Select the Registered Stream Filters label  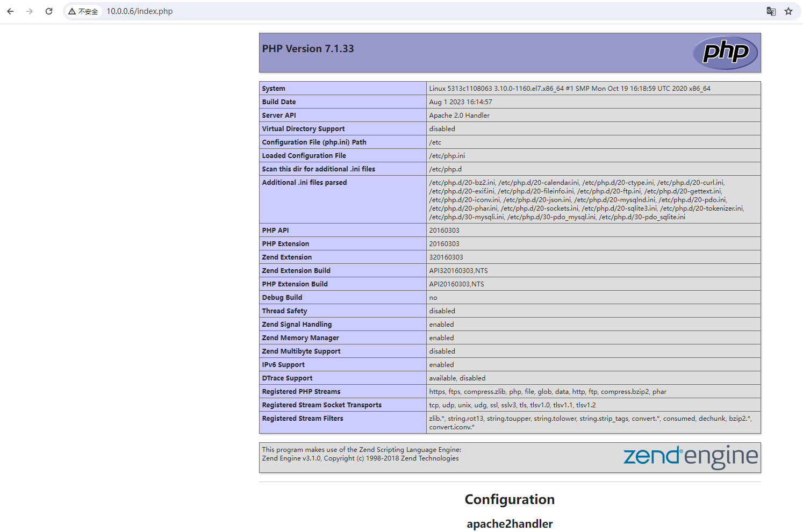point(303,419)
